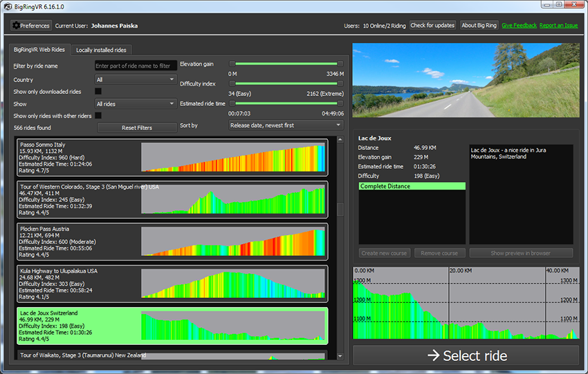Click the current user name Johannes Paiska
Viewport: 588px width, 374px height.
click(x=114, y=26)
